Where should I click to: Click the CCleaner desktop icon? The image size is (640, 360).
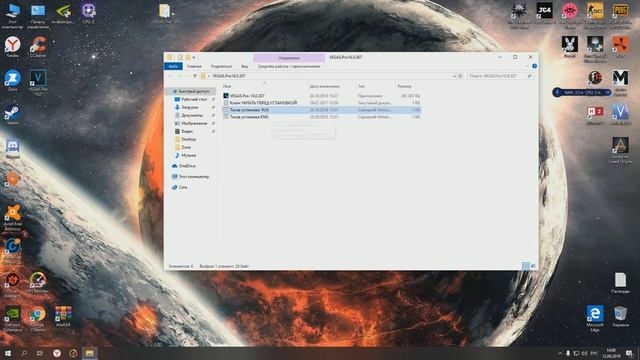pyautogui.click(x=38, y=46)
